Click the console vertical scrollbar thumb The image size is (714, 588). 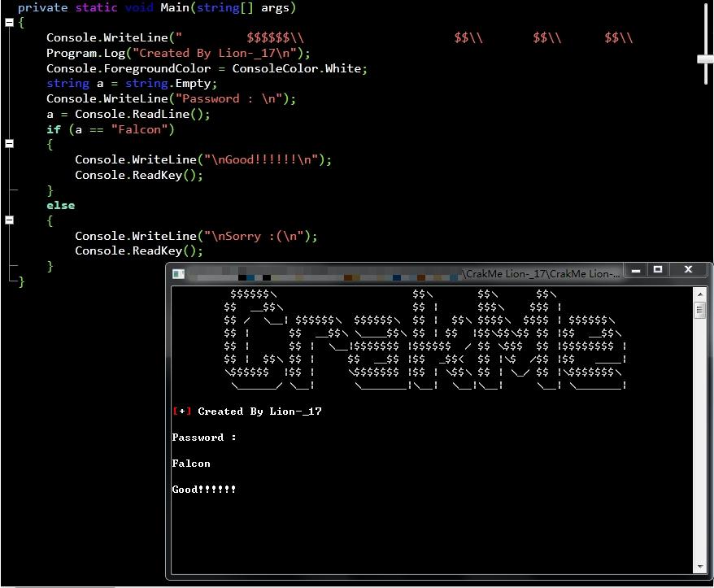(x=699, y=310)
